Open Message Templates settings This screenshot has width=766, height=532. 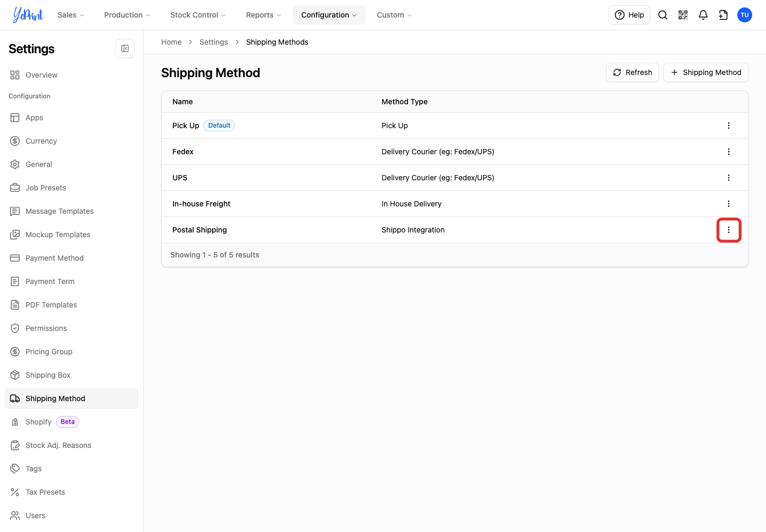71,211
